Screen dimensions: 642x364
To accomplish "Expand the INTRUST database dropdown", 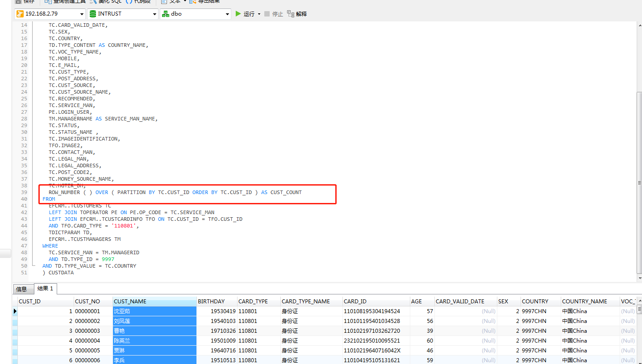I will [154, 13].
